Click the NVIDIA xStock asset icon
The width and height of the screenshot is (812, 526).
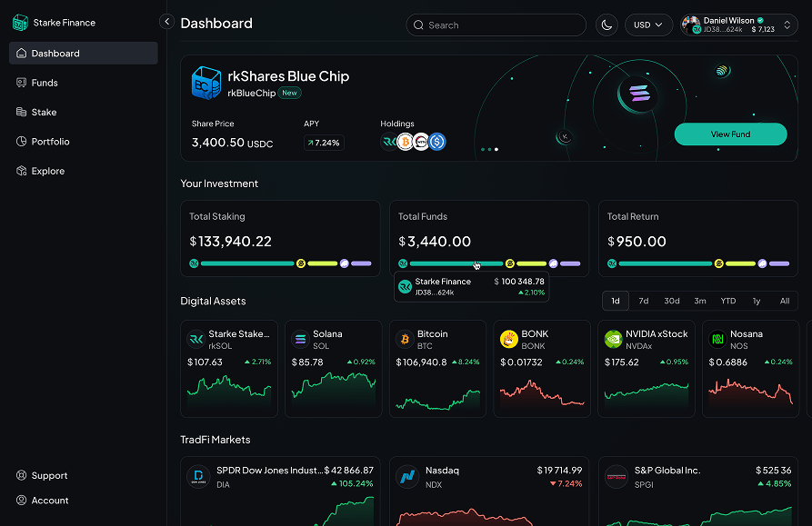(613, 339)
